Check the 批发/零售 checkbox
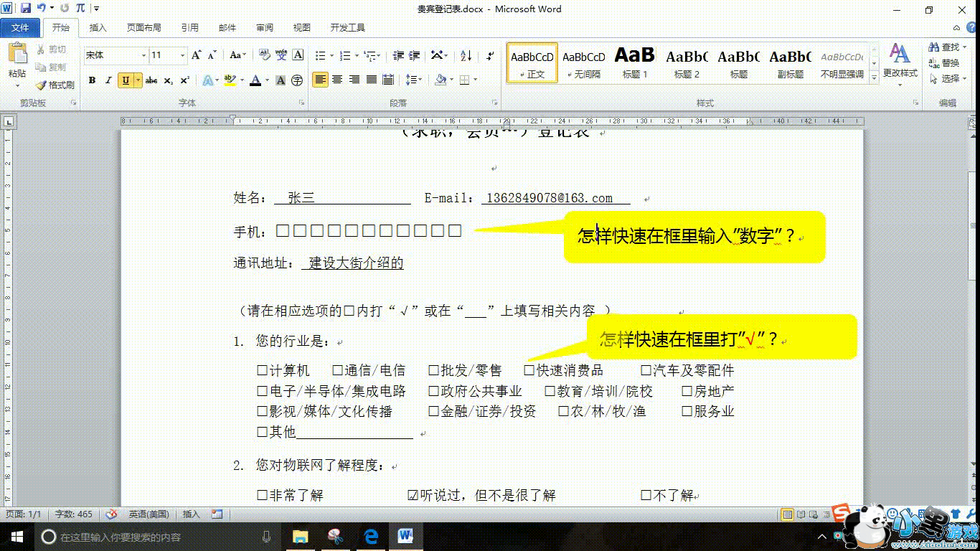 pos(433,370)
